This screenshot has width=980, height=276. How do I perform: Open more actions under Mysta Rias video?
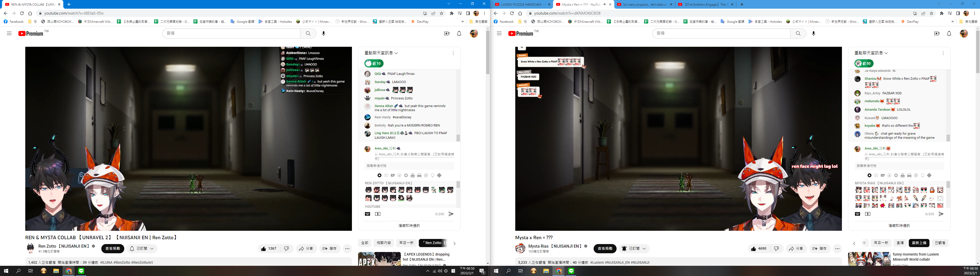[837, 249]
